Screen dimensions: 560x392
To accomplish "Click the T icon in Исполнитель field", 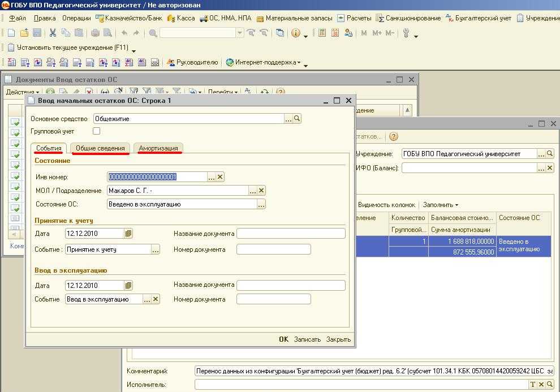I will pos(533,385).
